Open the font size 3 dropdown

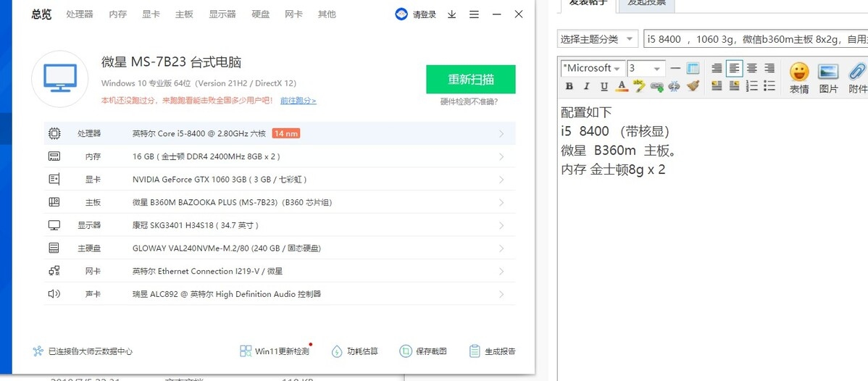(646, 68)
